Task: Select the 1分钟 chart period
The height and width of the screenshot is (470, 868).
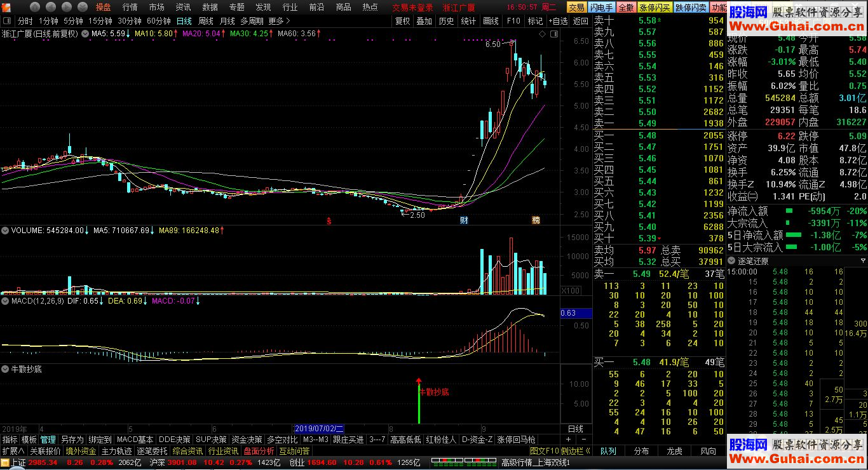Action: [48, 21]
